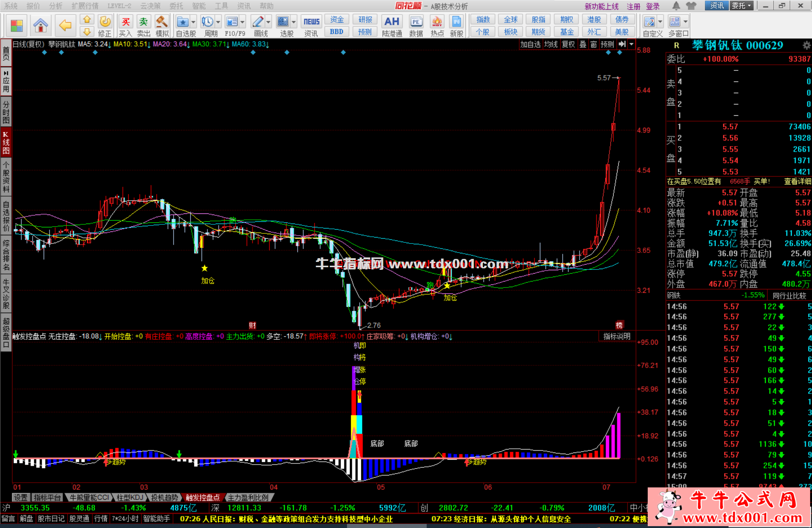Toggle the 复权 price adjustment
Screen dimensions: 812x528
[x=568, y=44]
